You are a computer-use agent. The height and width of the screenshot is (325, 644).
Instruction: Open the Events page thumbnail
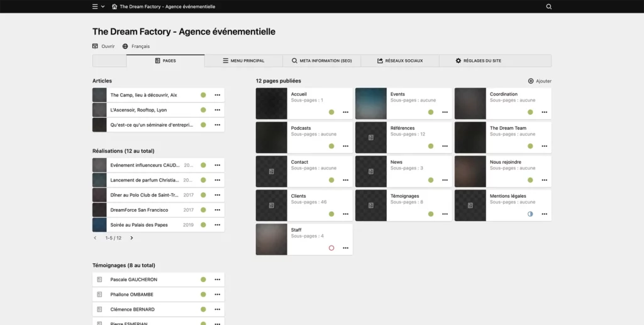371,104
